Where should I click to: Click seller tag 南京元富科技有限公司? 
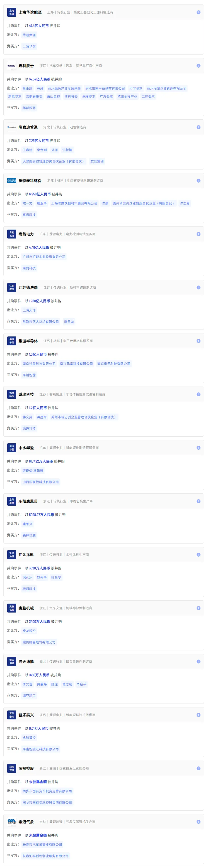[x=76, y=363]
